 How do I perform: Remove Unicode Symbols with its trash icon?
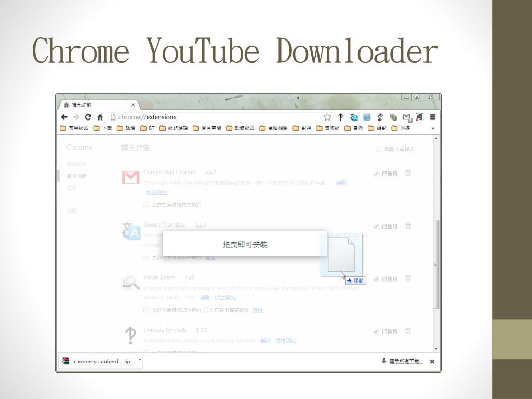coord(408,331)
